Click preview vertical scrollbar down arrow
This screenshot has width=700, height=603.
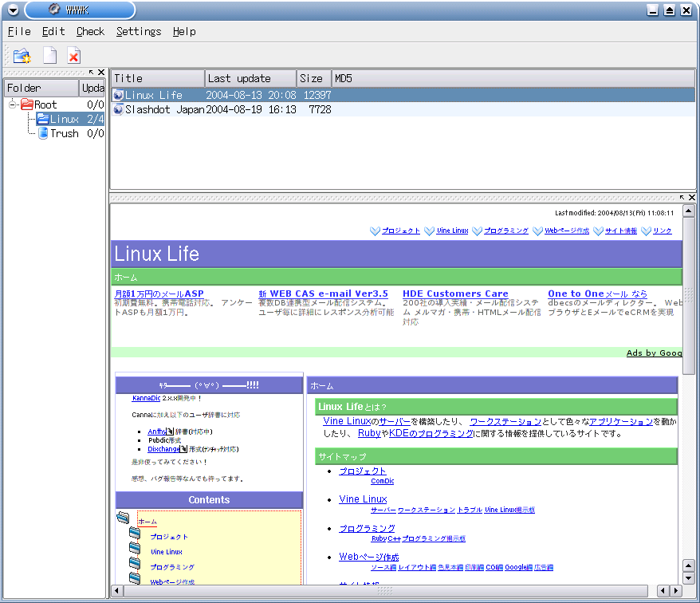pyautogui.click(x=689, y=578)
